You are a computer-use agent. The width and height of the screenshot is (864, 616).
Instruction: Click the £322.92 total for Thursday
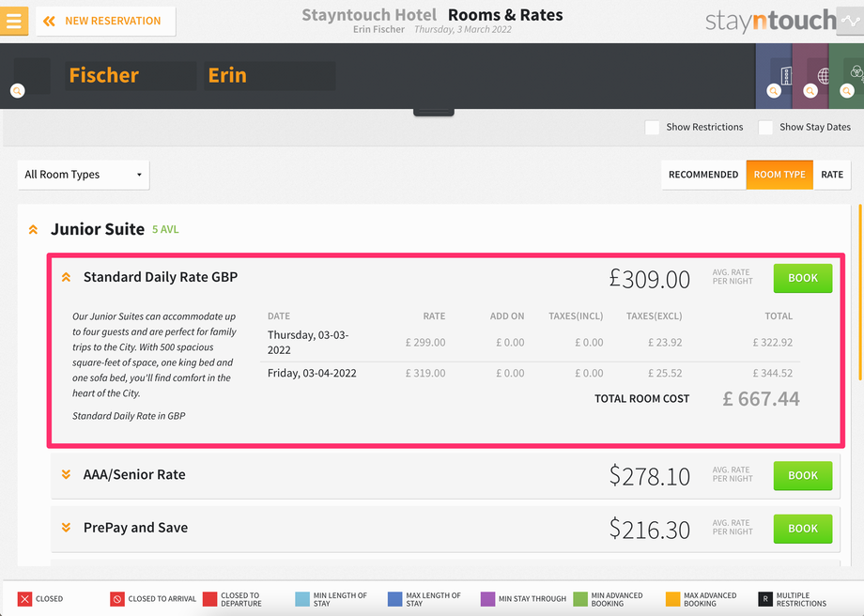773,343
